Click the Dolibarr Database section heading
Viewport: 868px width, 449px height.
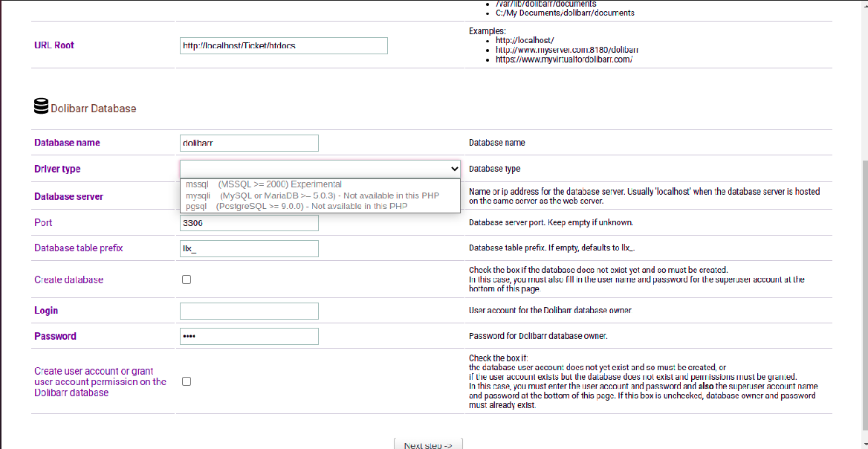[x=93, y=108]
